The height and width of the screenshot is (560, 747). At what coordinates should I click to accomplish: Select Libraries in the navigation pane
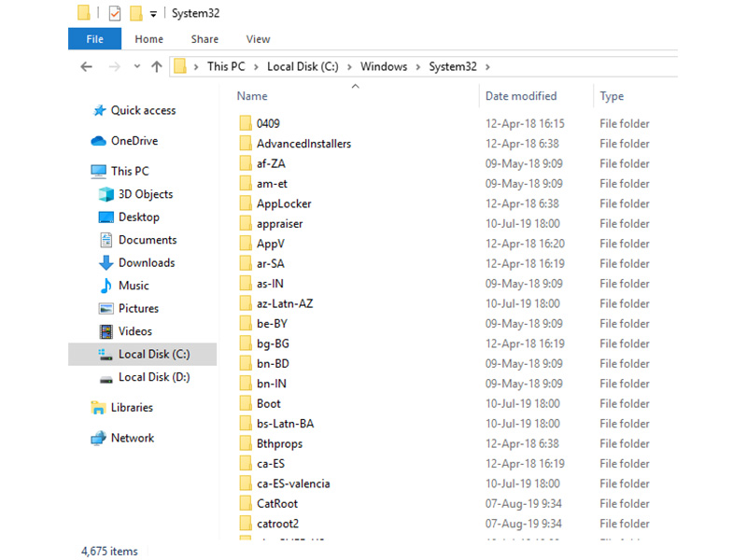tap(132, 408)
